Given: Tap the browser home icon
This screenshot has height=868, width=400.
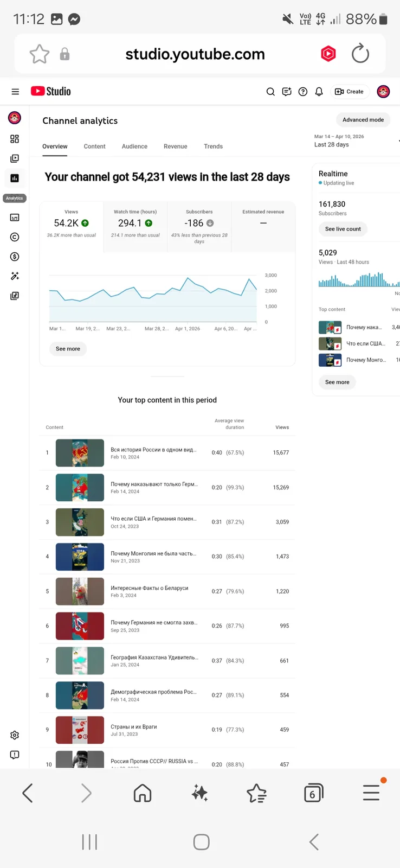Looking at the screenshot, I should [x=143, y=793].
